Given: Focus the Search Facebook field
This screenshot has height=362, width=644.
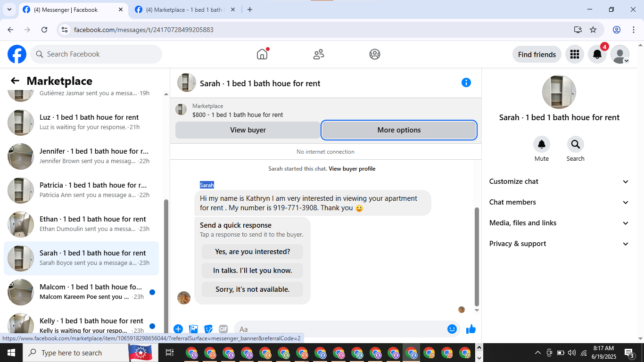Looking at the screenshot, I should pyautogui.click(x=96, y=54).
